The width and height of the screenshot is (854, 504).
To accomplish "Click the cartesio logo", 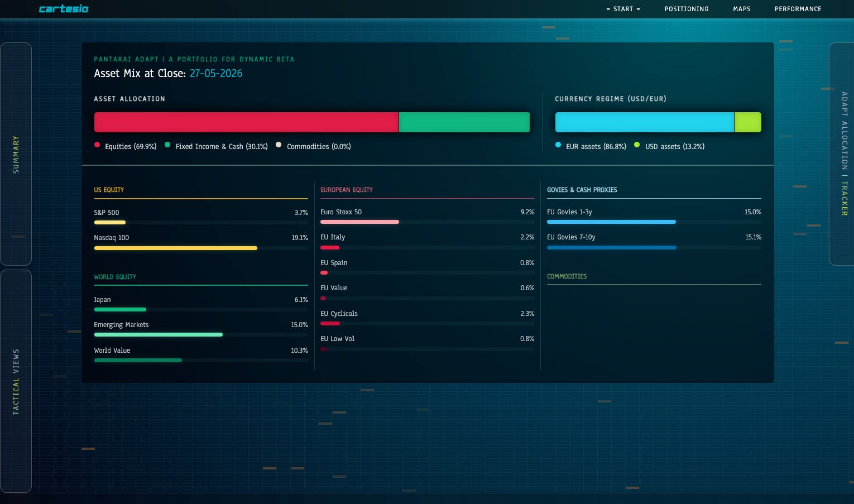I will pyautogui.click(x=64, y=9).
